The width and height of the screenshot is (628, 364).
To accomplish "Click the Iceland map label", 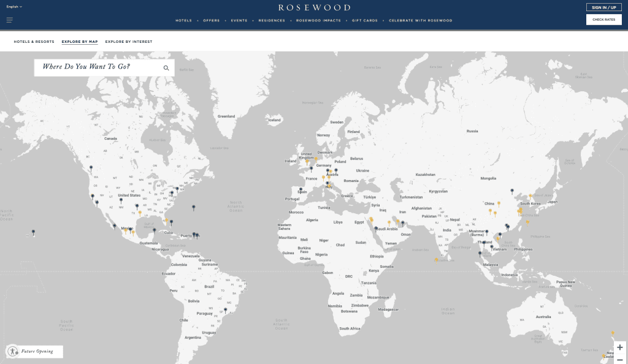I will (x=274, y=120).
